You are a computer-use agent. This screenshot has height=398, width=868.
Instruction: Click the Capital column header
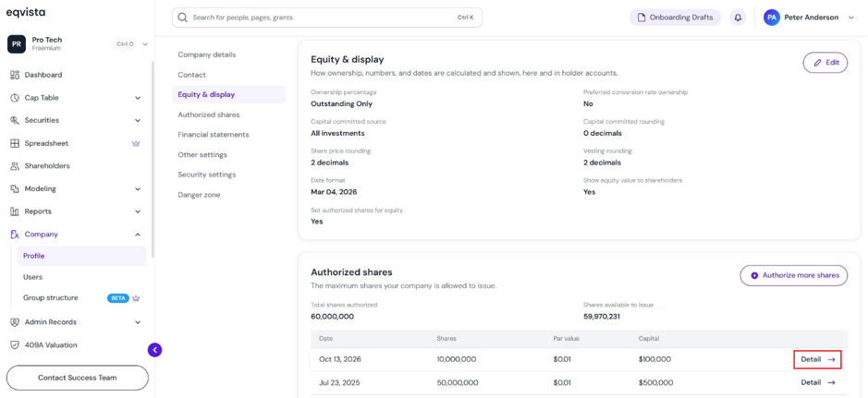[x=648, y=338]
